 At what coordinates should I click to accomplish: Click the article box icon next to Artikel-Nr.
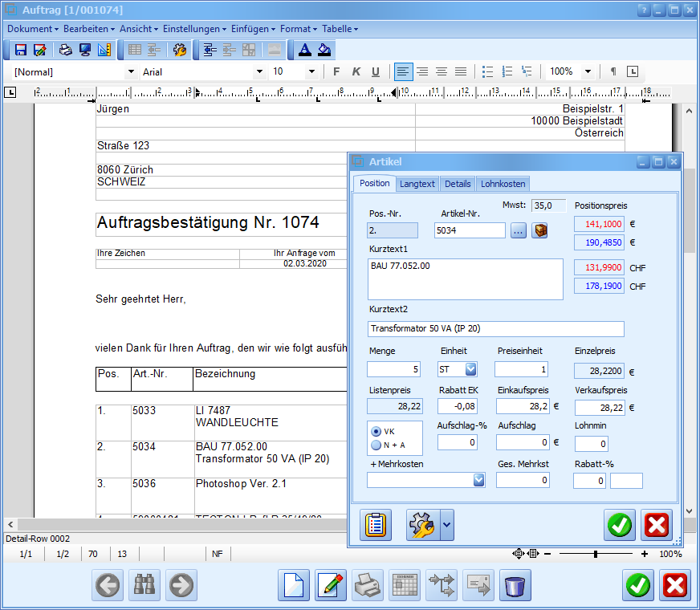(x=539, y=230)
